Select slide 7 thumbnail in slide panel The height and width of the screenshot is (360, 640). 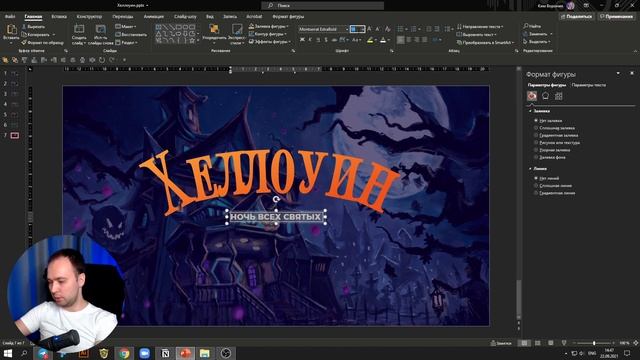[x=15, y=135]
